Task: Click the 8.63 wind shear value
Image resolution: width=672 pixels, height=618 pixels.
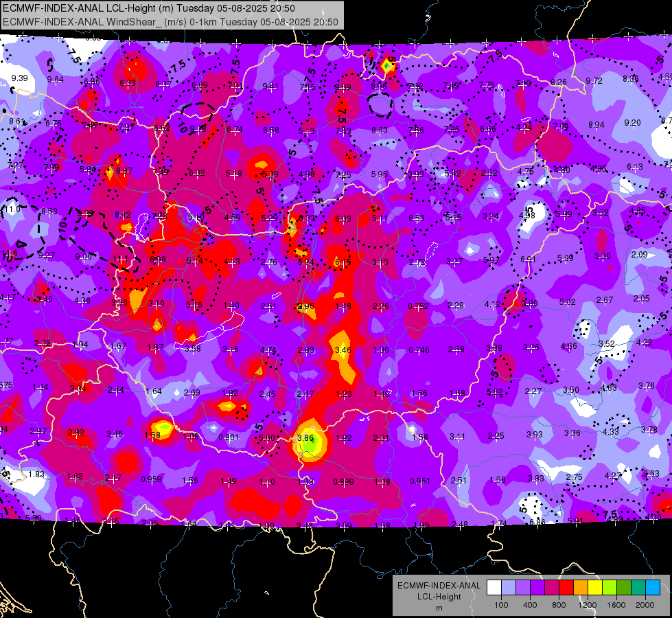Action: pyautogui.click(x=380, y=130)
